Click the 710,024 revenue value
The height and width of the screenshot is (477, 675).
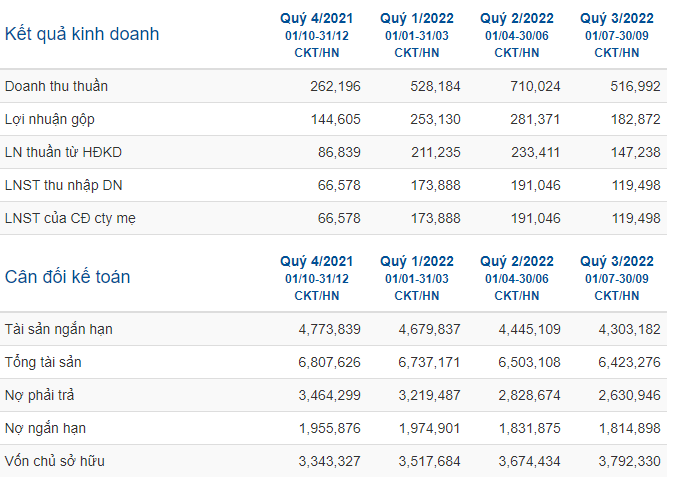(535, 86)
